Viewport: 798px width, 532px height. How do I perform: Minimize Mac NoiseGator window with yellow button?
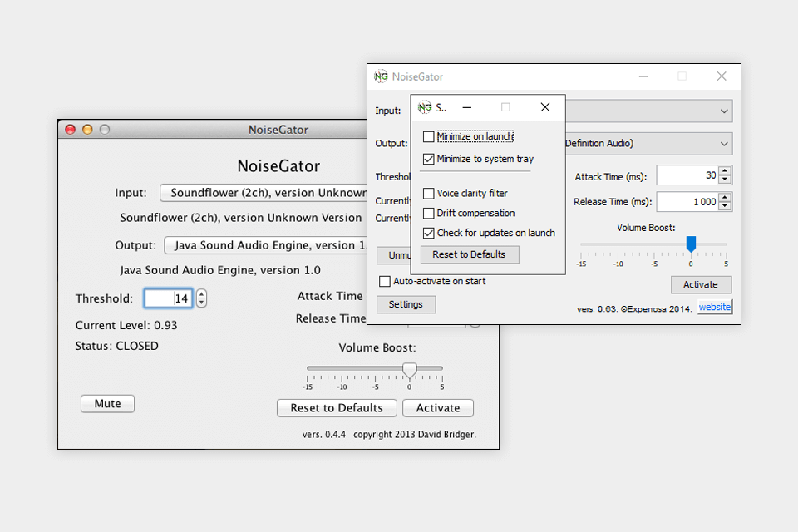[87, 130]
